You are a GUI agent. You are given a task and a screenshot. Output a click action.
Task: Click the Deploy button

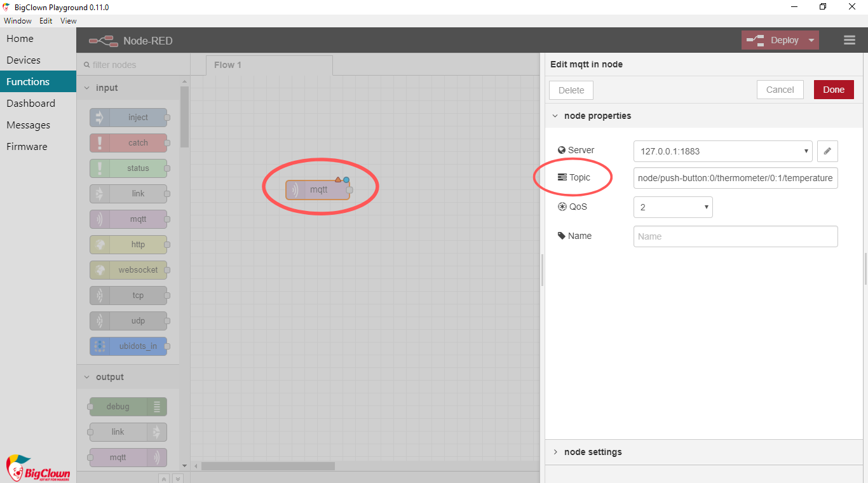click(x=773, y=40)
